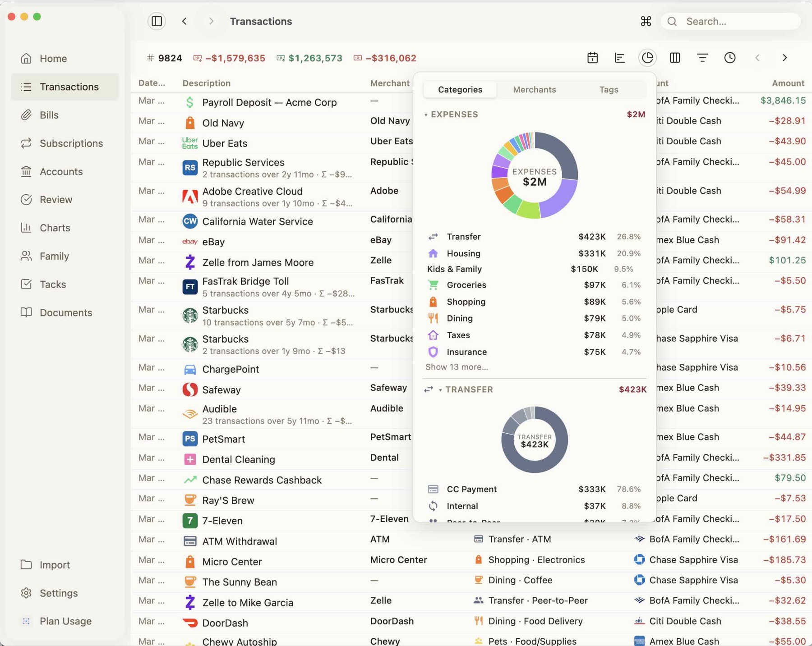This screenshot has height=646, width=812.
Task: Open the clock history icon
Action: [730, 58]
